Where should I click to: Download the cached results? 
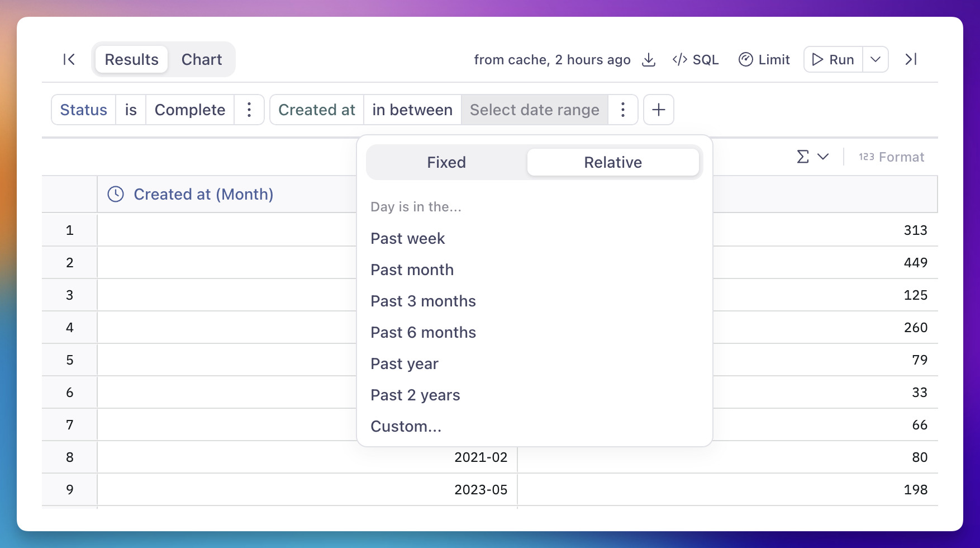[648, 60]
